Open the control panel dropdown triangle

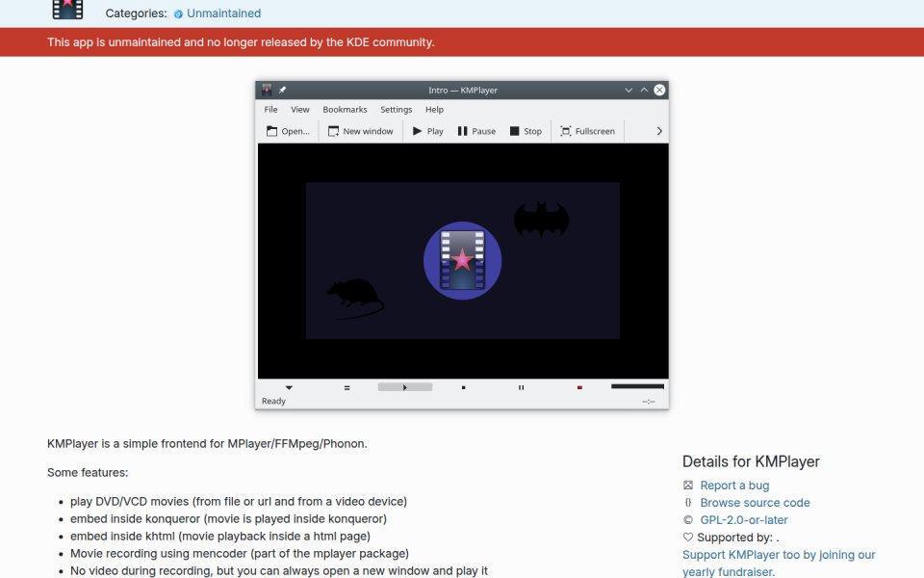289,387
